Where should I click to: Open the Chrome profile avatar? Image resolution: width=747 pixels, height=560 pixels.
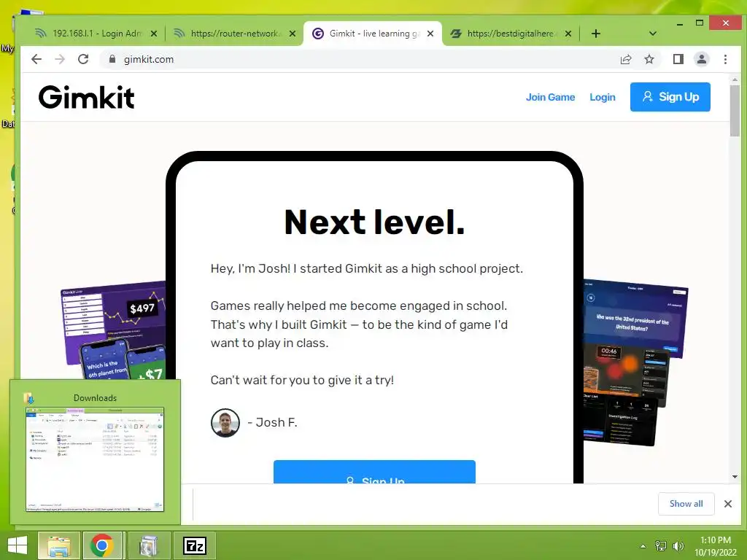click(x=701, y=59)
